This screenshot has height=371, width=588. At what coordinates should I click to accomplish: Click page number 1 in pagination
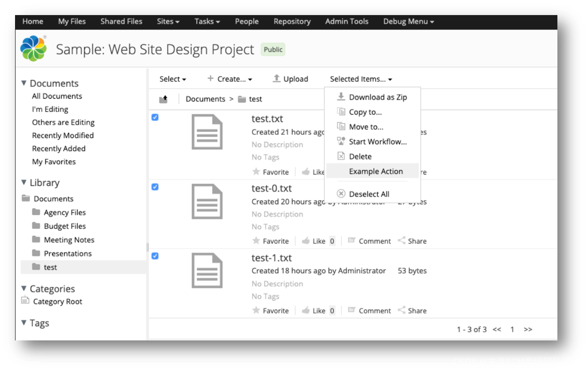tap(512, 329)
